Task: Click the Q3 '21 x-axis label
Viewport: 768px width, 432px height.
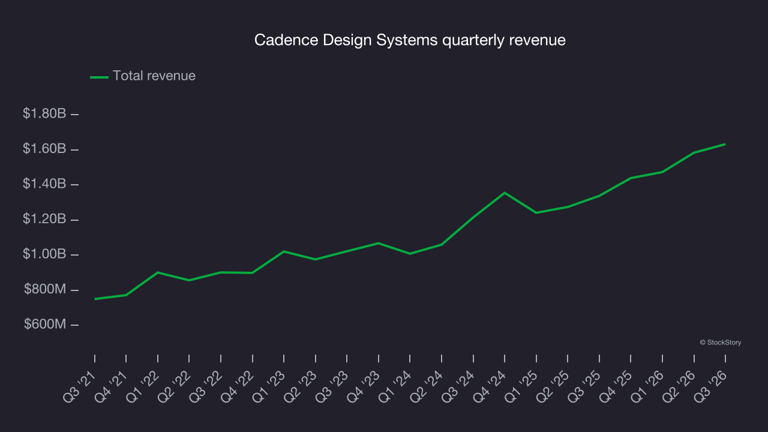Action: tap(79, 387)
